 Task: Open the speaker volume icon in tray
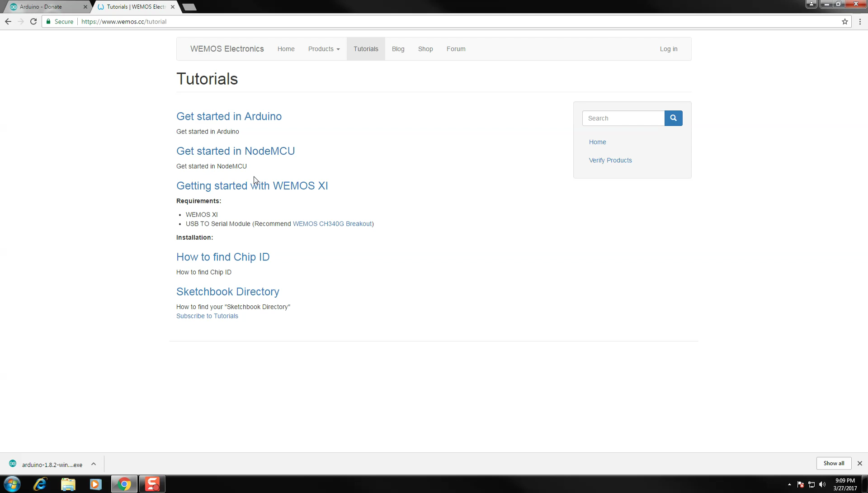[x=822, y=484]
